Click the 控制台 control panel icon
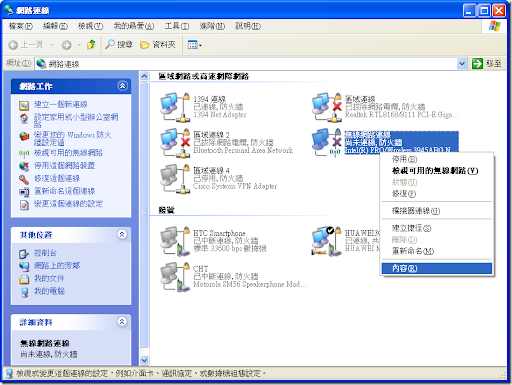512x385 pixels. click(24, 254)
